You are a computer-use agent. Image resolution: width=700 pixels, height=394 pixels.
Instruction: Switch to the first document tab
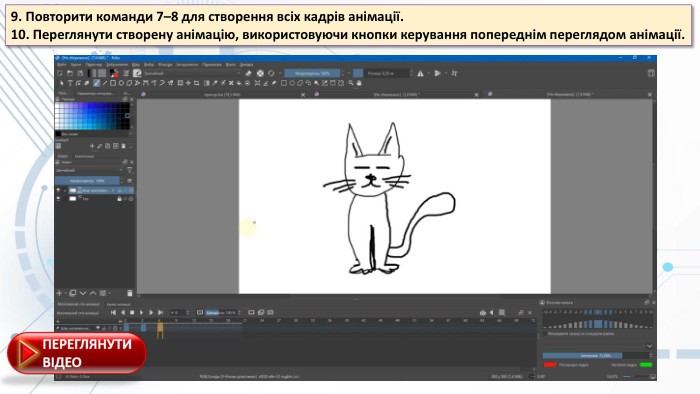pos(222,95)
